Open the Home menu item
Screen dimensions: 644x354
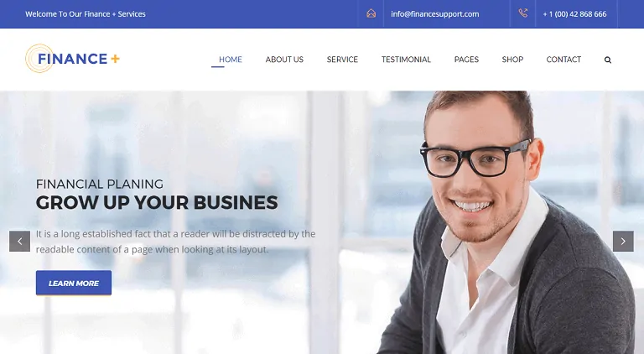[230, 60]
